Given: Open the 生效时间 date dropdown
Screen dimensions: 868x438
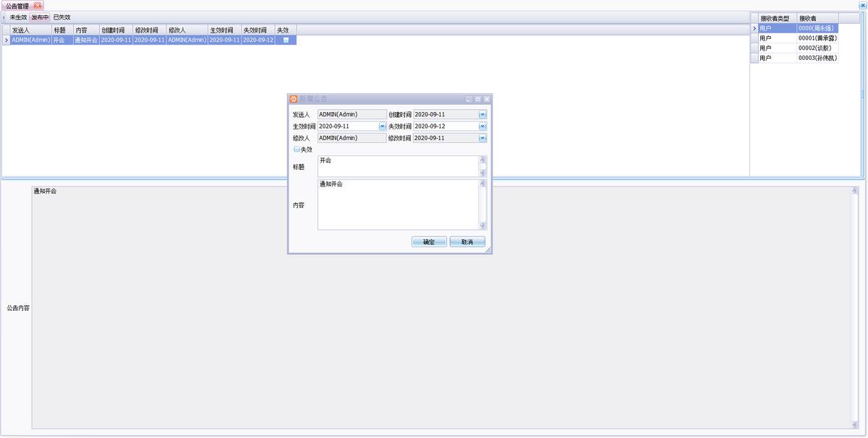Looking at the screenshot, I should (383, 126).
